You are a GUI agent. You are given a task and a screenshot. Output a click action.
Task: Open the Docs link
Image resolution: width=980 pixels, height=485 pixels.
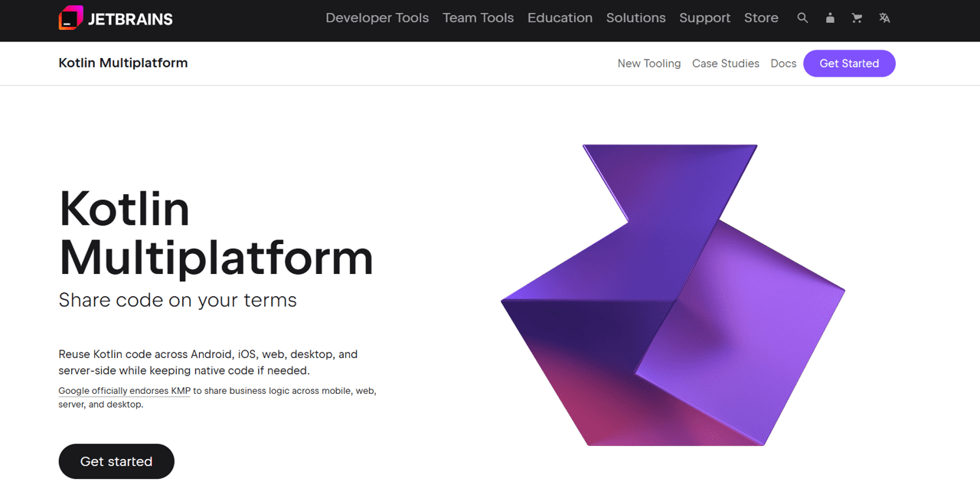click(x=783, y=63)
